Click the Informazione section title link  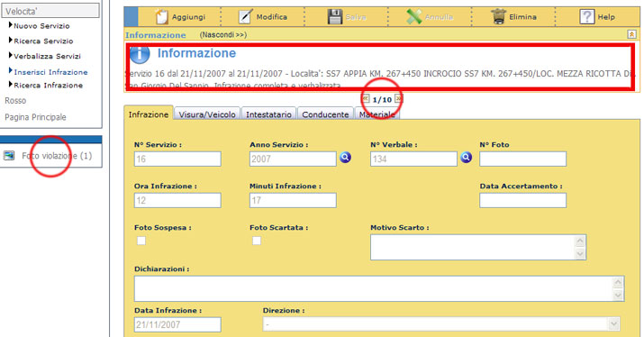click(156, 35)
